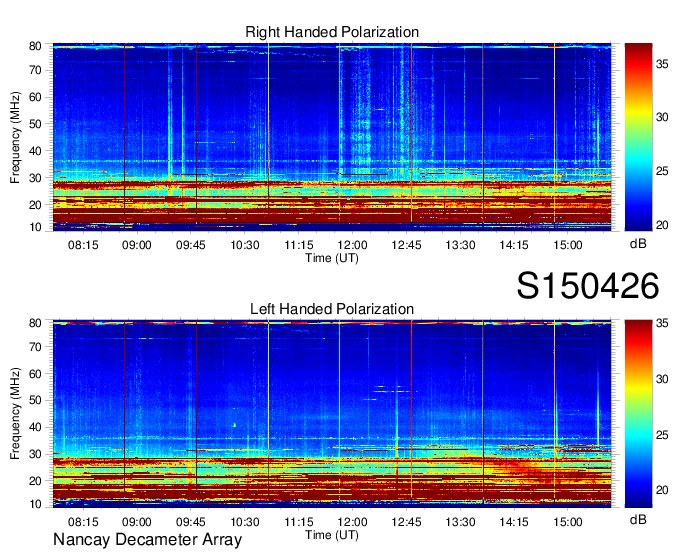Click the 25 value on lower color scale
Image resolution: width=680 pixels, height=552 pixels.
[x=662, y=435]
